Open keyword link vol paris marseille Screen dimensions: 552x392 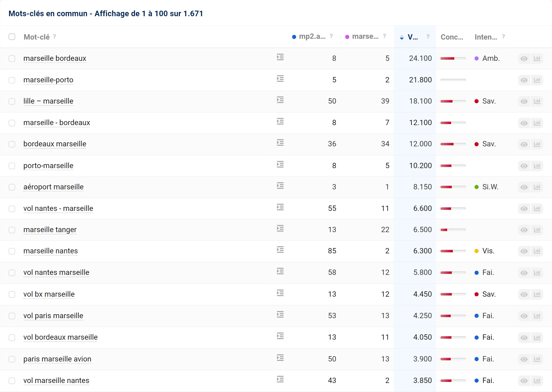point(53,316)
